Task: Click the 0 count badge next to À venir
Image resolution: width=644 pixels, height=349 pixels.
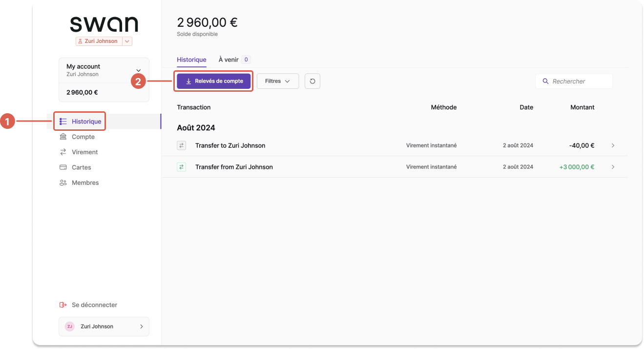Action: tap(246, 60)
